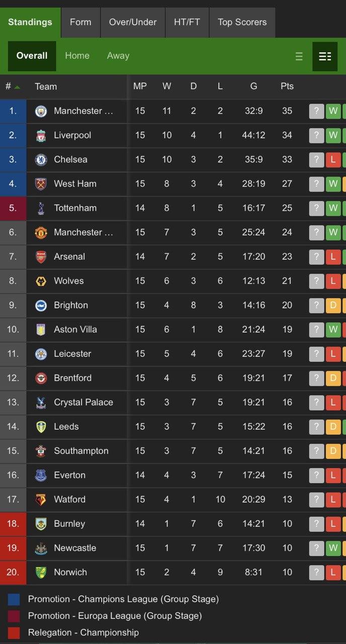Switch to the compact list view icon

299,56
